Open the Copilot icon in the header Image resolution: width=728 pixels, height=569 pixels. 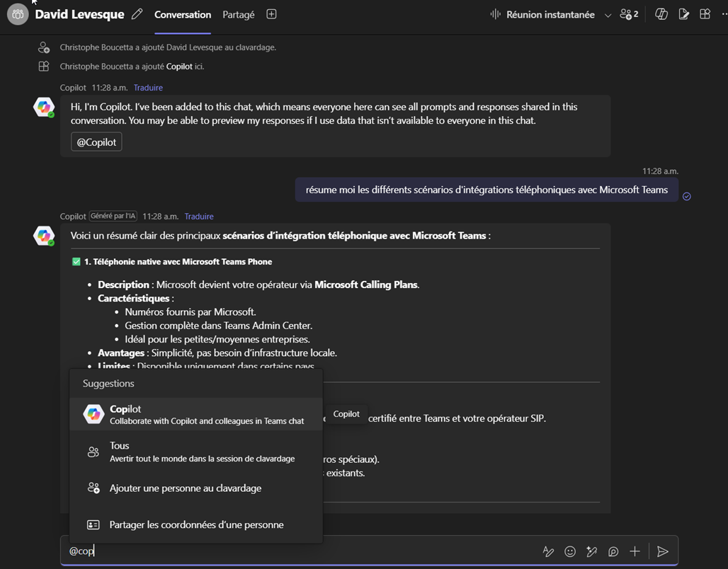click(661, 14)
